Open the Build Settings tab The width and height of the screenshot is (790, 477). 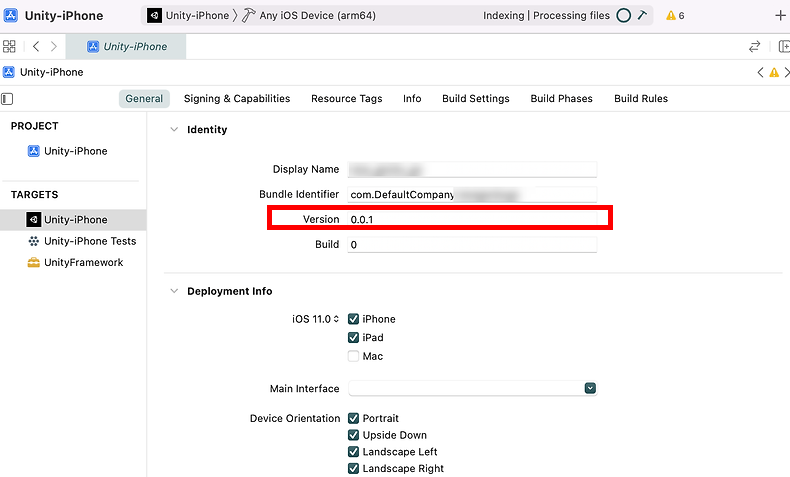point(476,99)
